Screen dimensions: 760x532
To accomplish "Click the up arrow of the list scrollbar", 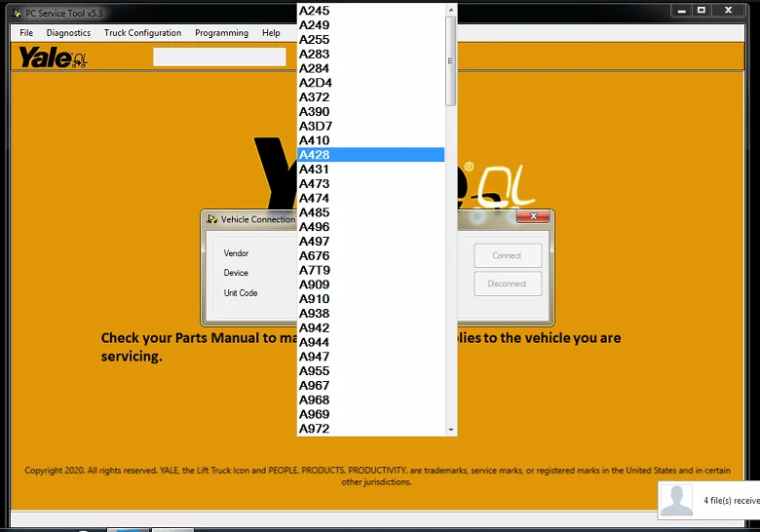I will 451,10.
